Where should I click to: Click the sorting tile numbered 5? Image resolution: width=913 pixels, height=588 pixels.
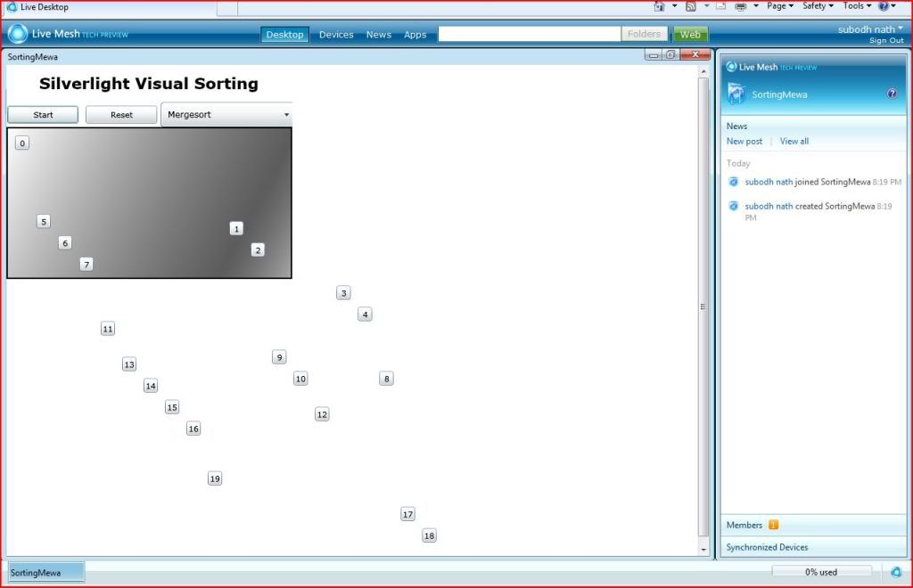44,222
